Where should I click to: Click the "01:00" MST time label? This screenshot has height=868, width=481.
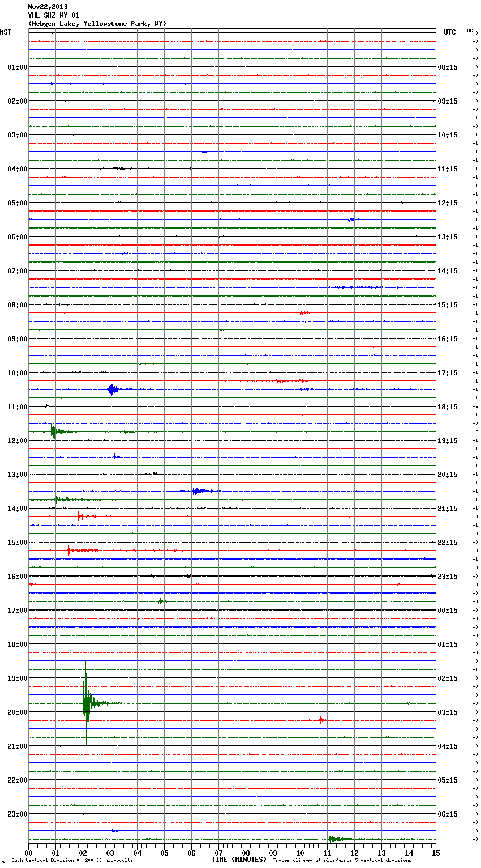17,67
